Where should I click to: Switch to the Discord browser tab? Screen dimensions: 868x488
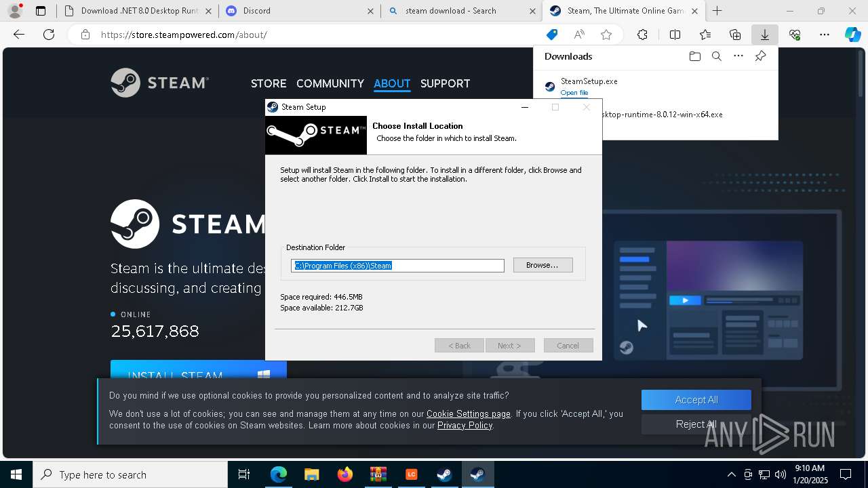pos(299,11)
